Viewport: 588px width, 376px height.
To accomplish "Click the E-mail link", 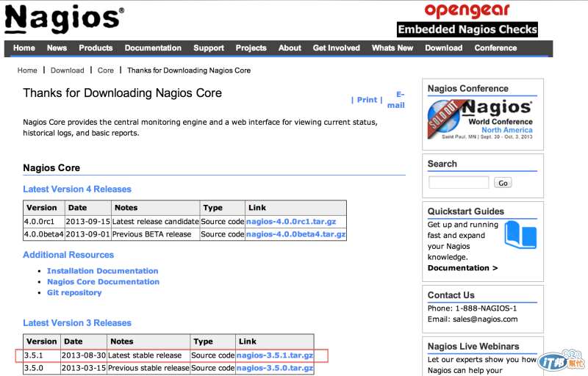I will 396,100.
